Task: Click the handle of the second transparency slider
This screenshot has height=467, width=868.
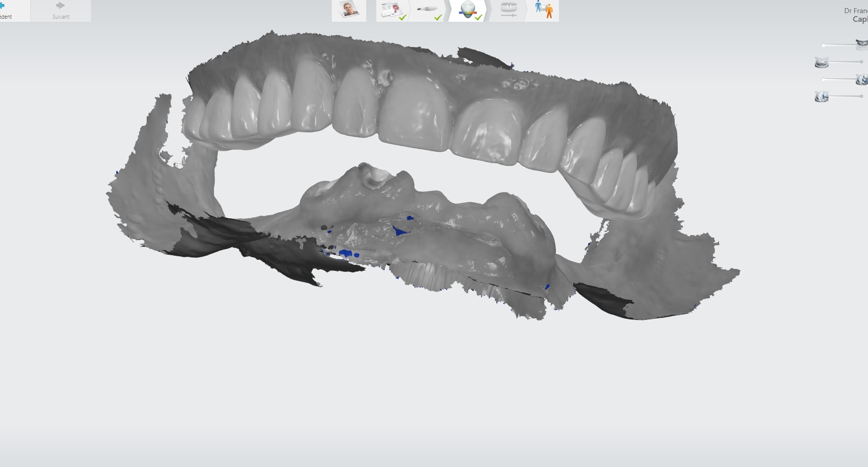Action: coord(861,62)
